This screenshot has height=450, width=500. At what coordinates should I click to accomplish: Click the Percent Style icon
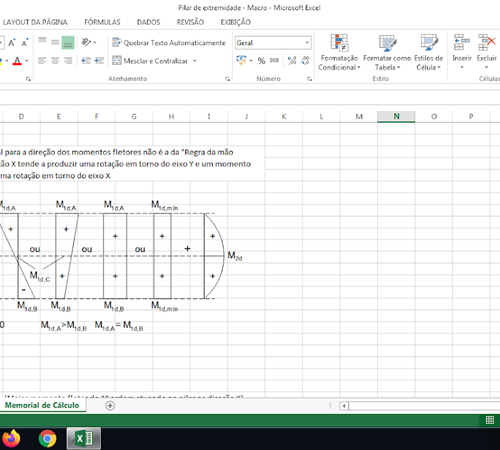click(x=261, y=61)
